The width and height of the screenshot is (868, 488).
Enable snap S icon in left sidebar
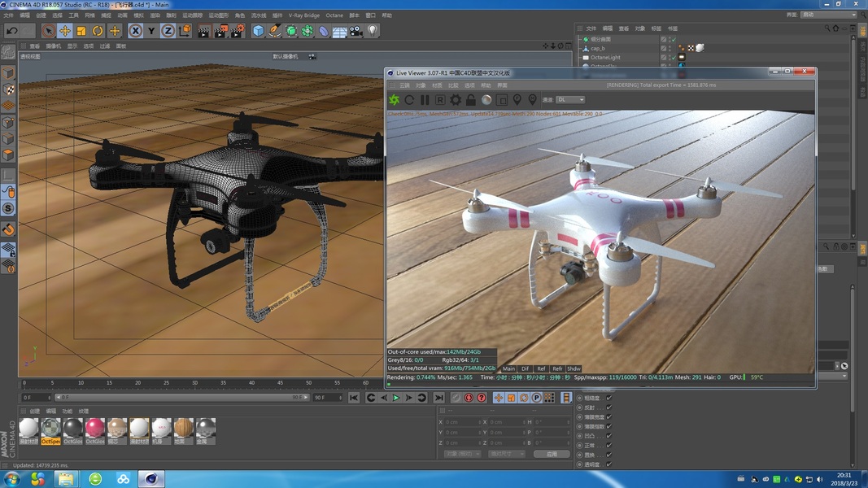point(8,208)
